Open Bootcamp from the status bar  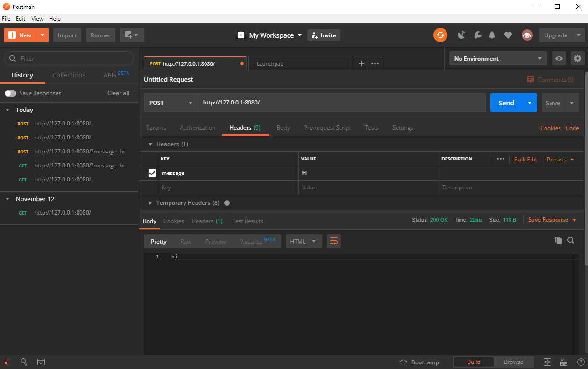(x=419, y=362)
